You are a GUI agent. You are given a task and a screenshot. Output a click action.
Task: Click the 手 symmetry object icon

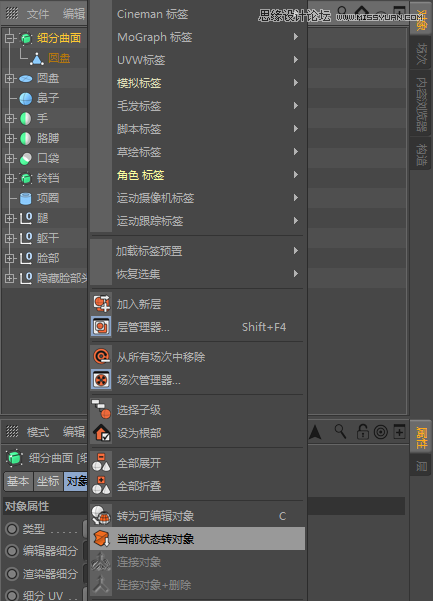click(x=26, y=118)
